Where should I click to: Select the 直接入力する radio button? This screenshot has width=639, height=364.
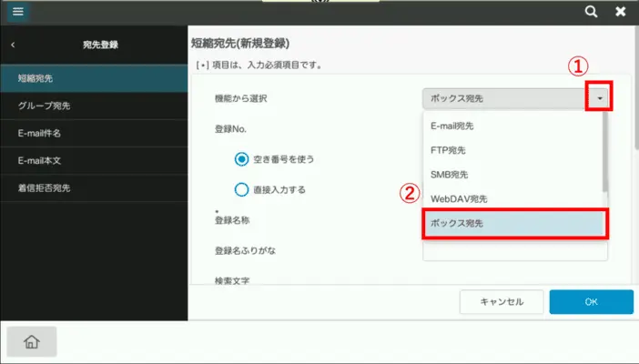(242, 189)
